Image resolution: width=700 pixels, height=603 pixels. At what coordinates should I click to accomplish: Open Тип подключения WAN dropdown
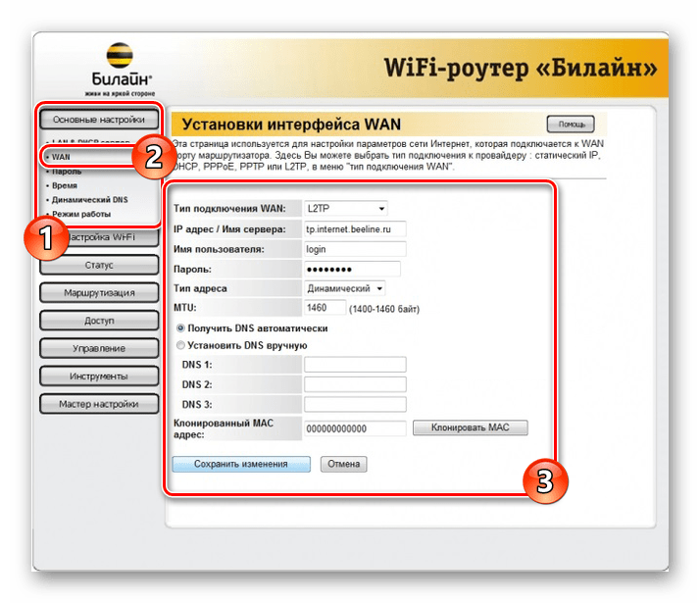point(345,209)
